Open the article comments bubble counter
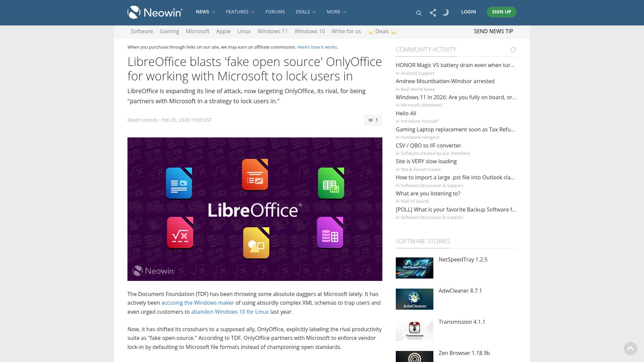644x362 pixels. pyautogui.click(x=373, y=120)
